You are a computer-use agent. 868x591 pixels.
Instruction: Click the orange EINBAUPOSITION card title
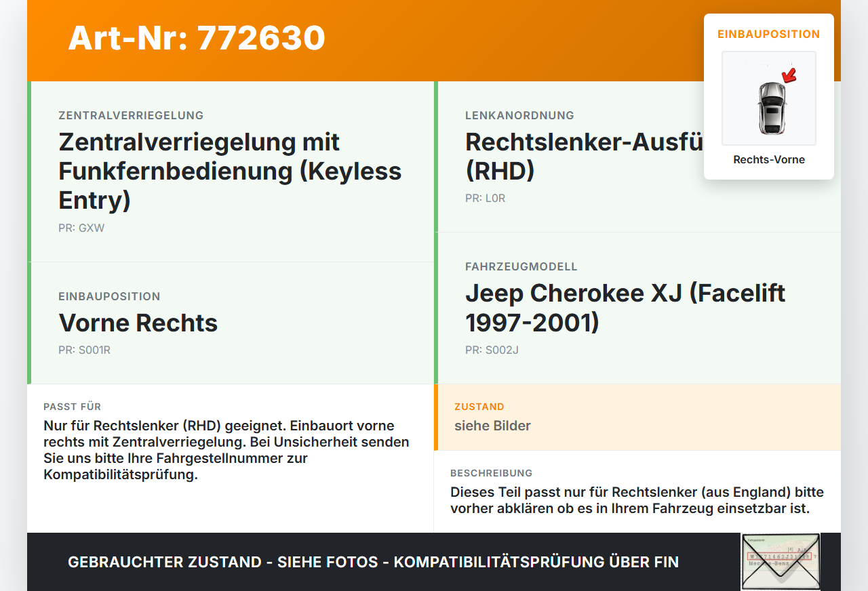click(769, 34)
